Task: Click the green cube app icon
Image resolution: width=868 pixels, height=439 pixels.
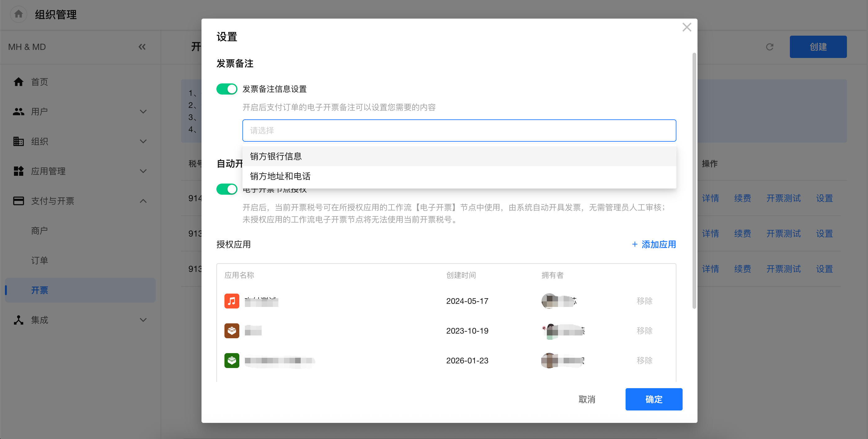Action: 232,360
